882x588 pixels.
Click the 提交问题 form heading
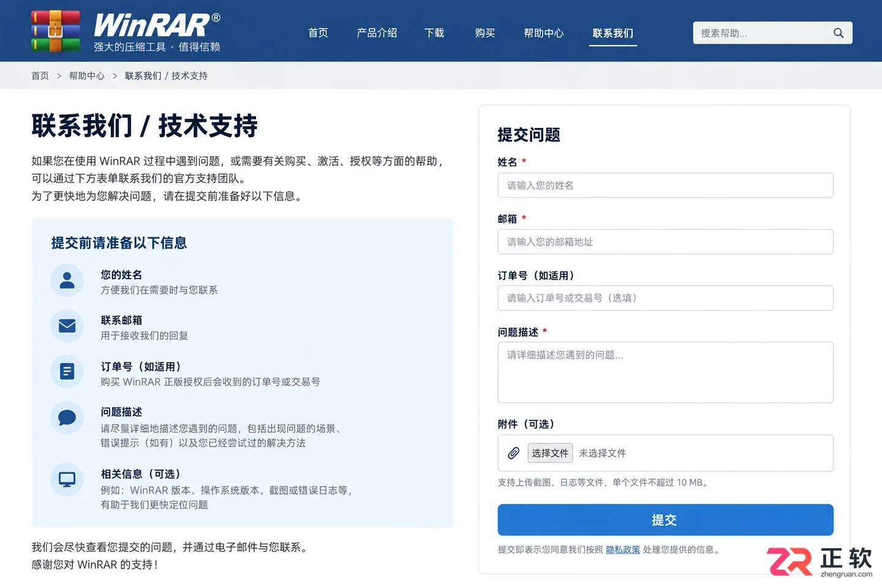click(529, 135)
